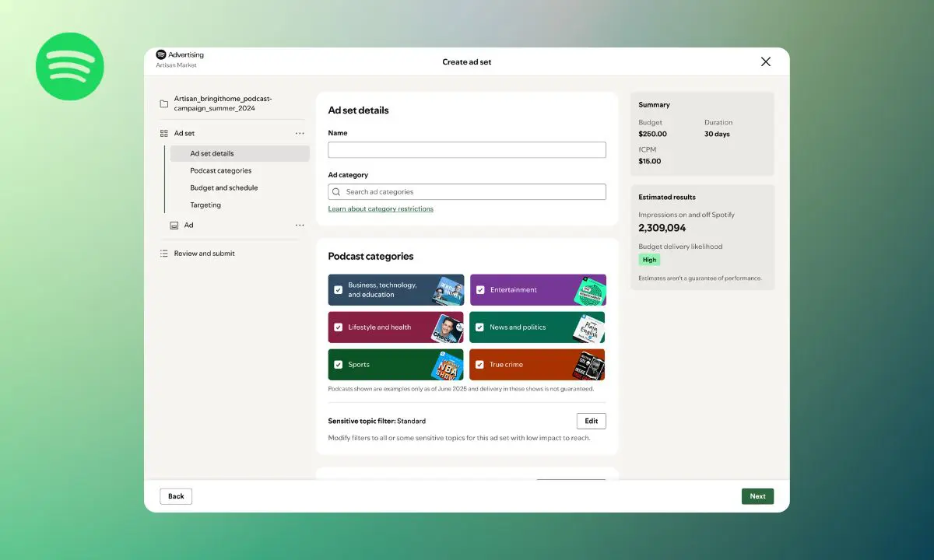Viewport: 934px width, 560px height.
Task: Click the Review and submit list icon
Action: click(x=163, y=254)
